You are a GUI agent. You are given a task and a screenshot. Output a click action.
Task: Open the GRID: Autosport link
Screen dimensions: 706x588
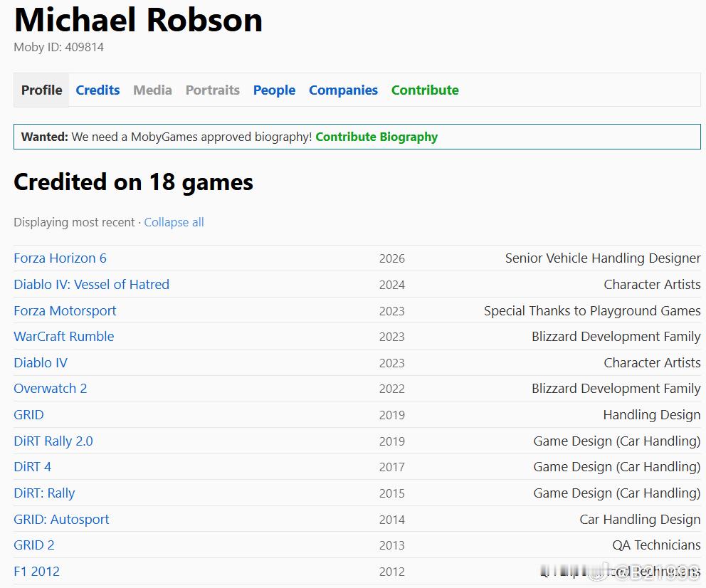tap(61, 519)
